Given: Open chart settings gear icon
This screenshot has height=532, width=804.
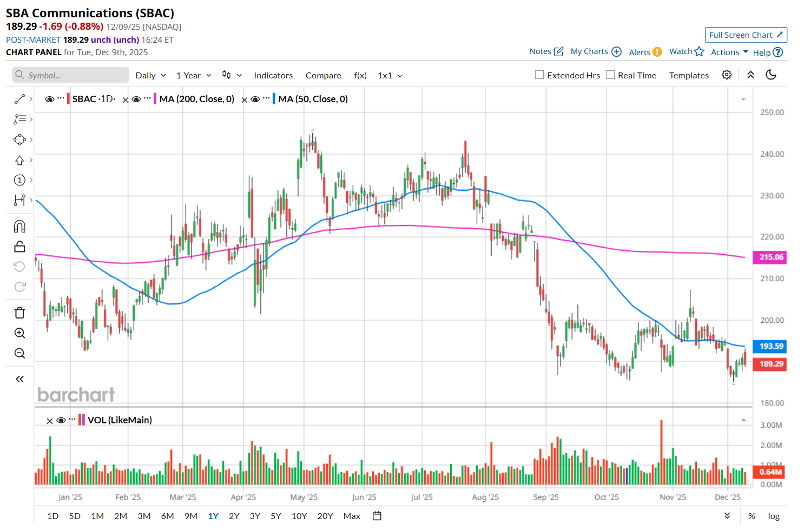Looking at the screenshot, I should click(x=727, y=75).
